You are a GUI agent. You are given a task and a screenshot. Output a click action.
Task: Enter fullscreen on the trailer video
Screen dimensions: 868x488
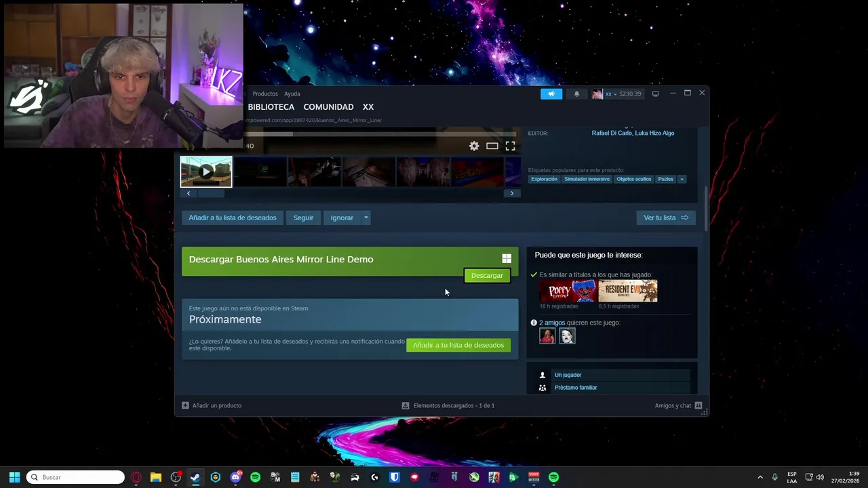point(510,146)
